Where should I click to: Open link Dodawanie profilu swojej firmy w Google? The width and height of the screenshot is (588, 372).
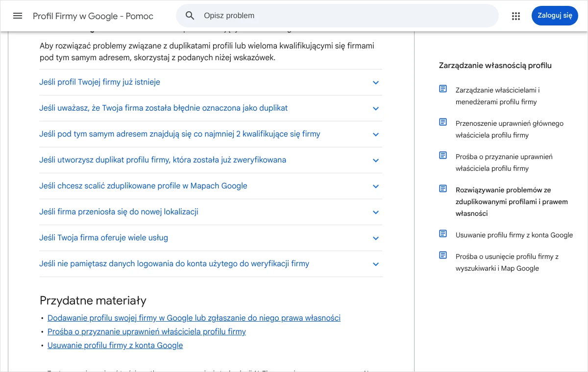194,318
